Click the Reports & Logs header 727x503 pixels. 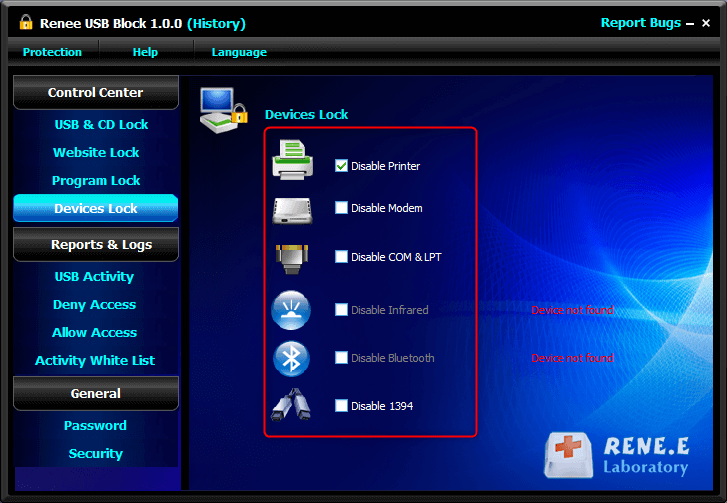point(96,244)
